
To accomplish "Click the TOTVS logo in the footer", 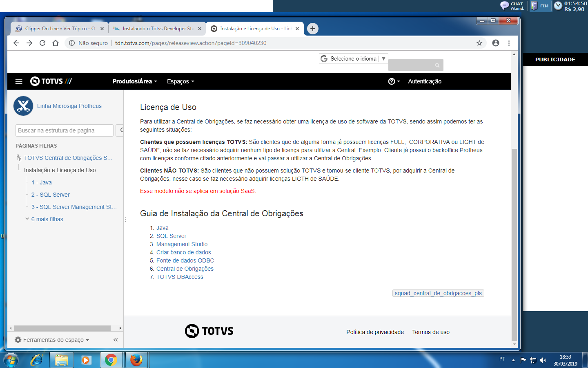I will tap(209, 331).
